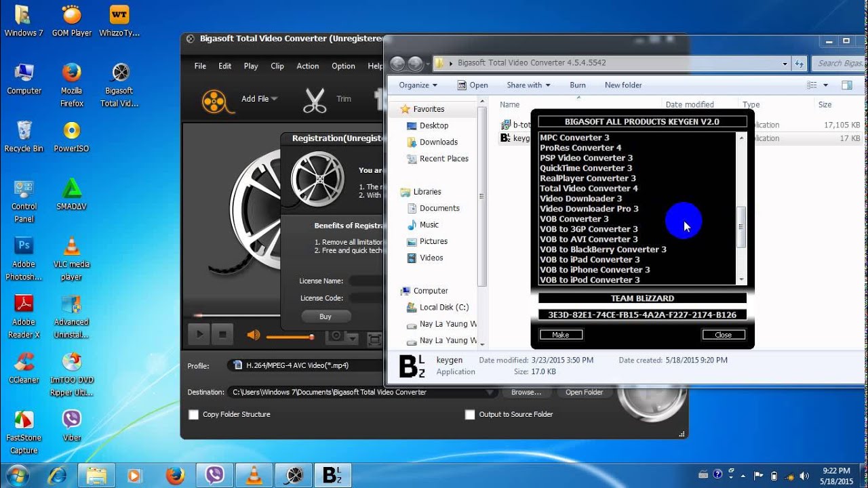Select the Viber desktop icon
Image resolution: width=868 pixels, height=488 pixels.
coord(71,426)
